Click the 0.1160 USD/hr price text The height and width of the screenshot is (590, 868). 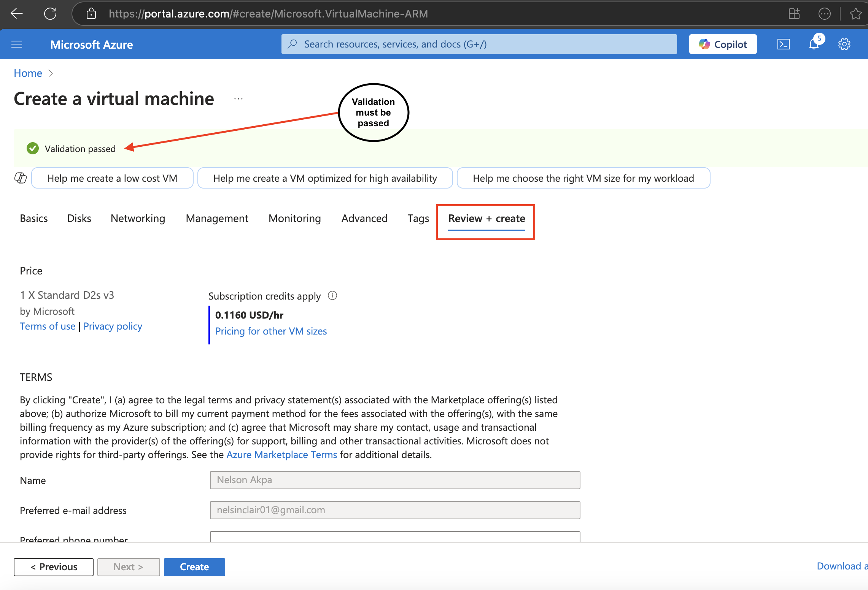(249, 315)
